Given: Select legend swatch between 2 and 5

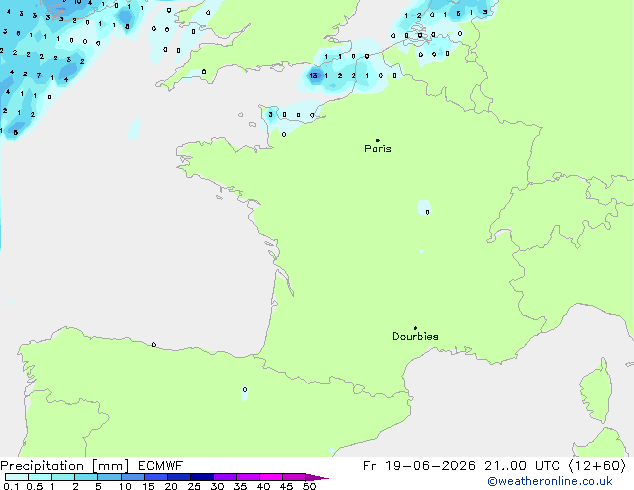Looking at the screenshot, I should (86, 477).
